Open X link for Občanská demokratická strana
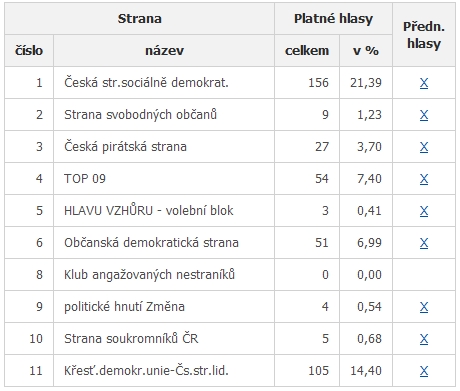This screenshot has height=391, width=460. click(x=424, y=243)
